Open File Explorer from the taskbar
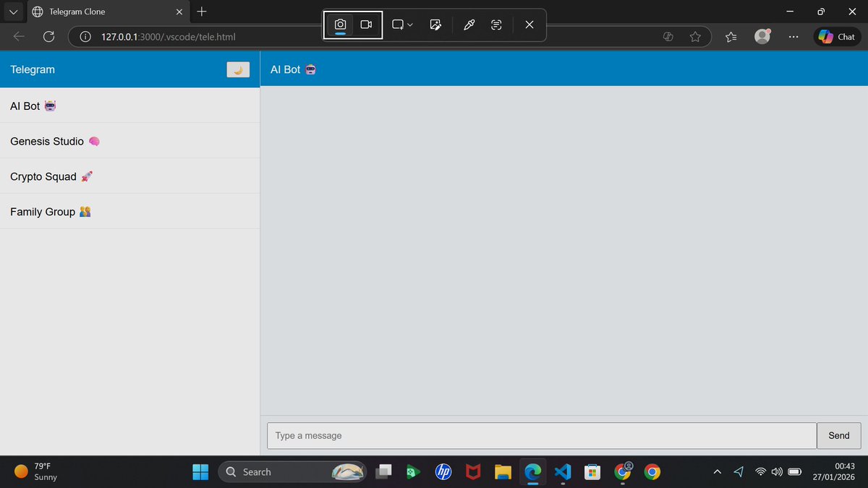The height and width of the screenshot is (488, 868). pos(503,472)
